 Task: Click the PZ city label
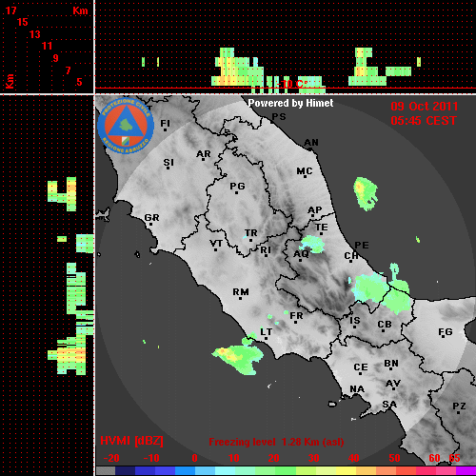pyautogui.click(x=459, y=407)
